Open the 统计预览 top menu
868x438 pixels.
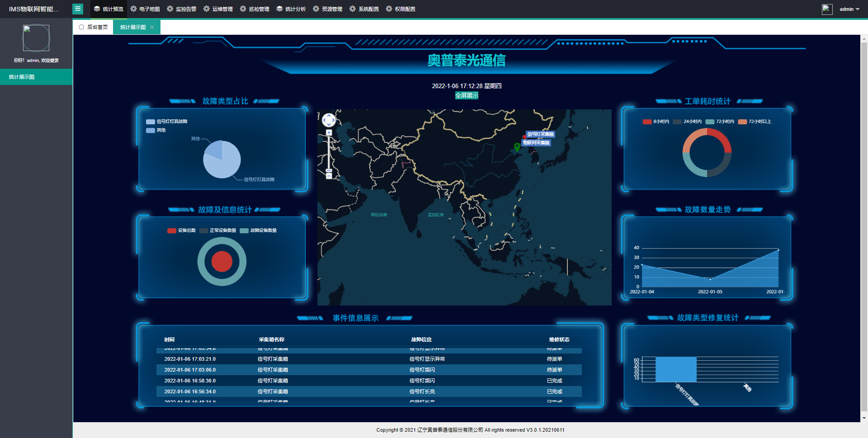click(108, 9)
